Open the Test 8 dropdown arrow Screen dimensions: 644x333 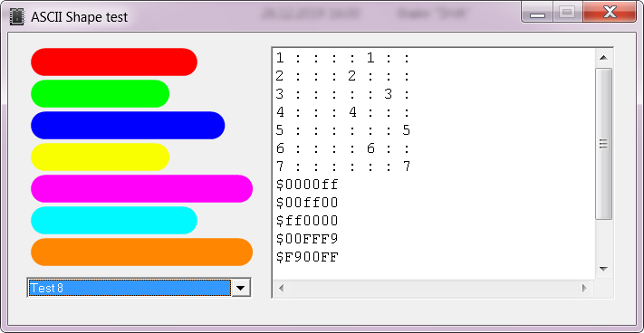[x=241, y=288]
